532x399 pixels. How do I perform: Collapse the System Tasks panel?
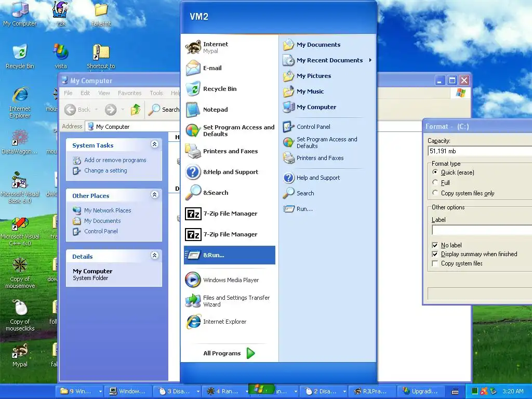[x=154, y=144]
